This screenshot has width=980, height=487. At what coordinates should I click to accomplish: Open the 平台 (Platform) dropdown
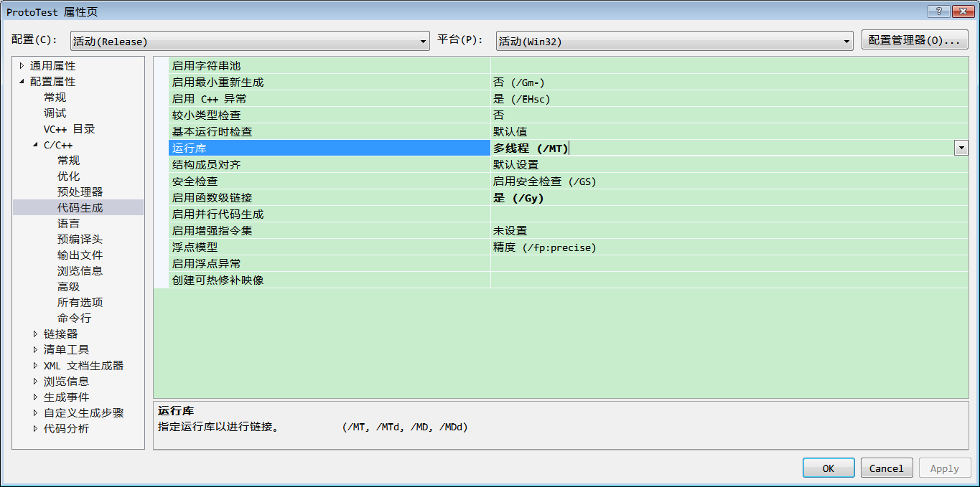tap(674, 41)
